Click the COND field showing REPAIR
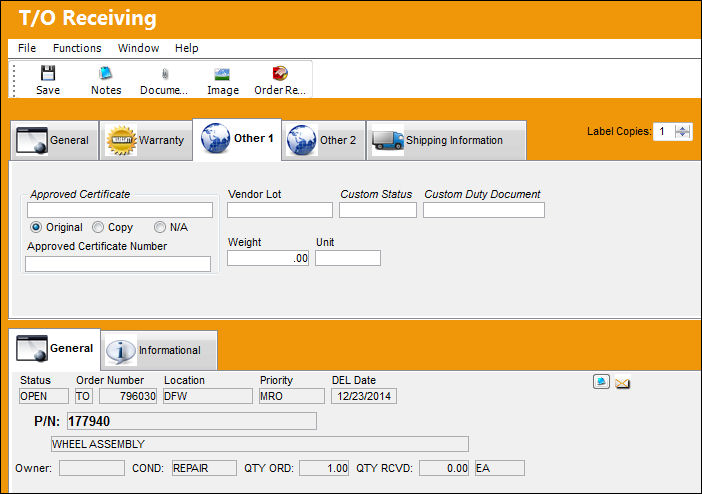This screenshot has width=702, height=494. point(204,468)
